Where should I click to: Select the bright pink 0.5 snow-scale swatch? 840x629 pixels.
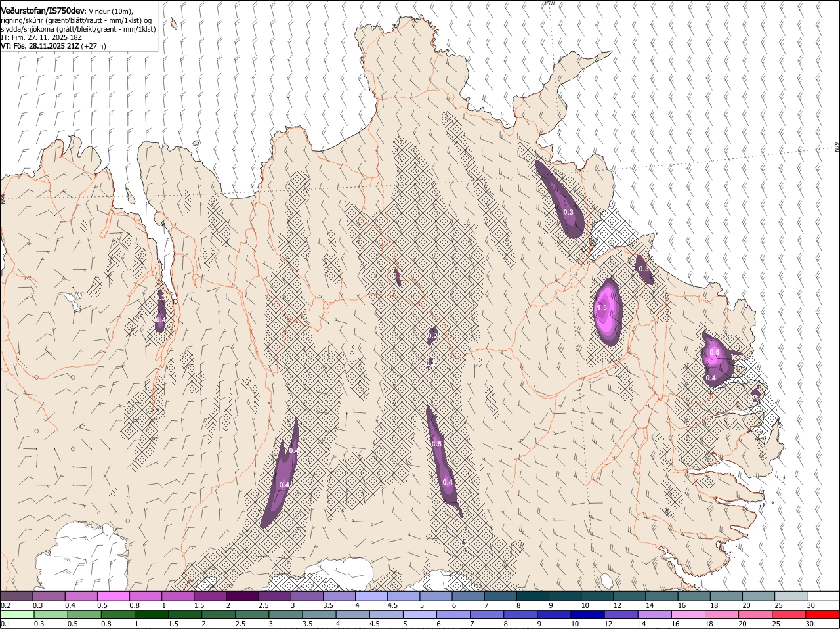pos(113,596)
